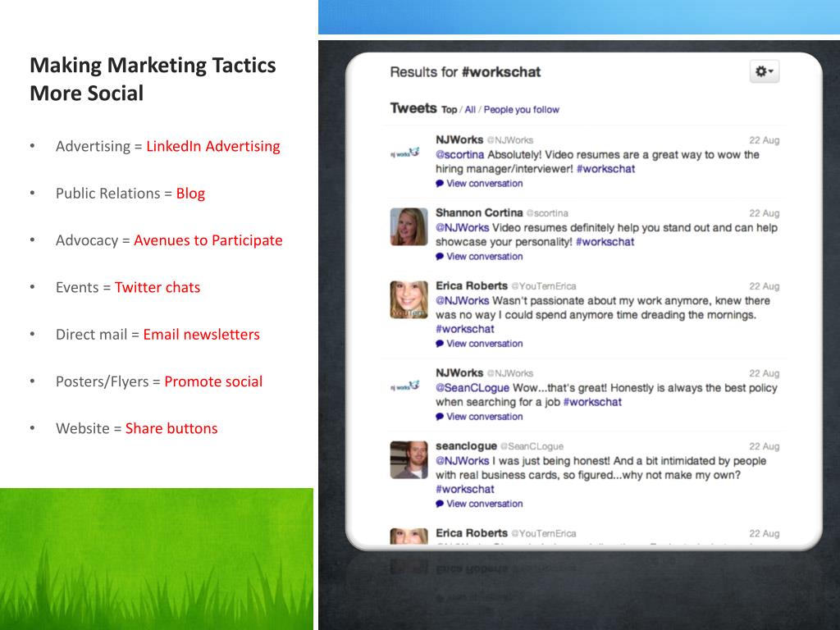The width and height of the screenshot is (840, 630).
Task: Open seanclogue's profile photo
Action: pyautogui.click(x=409, y=459)
